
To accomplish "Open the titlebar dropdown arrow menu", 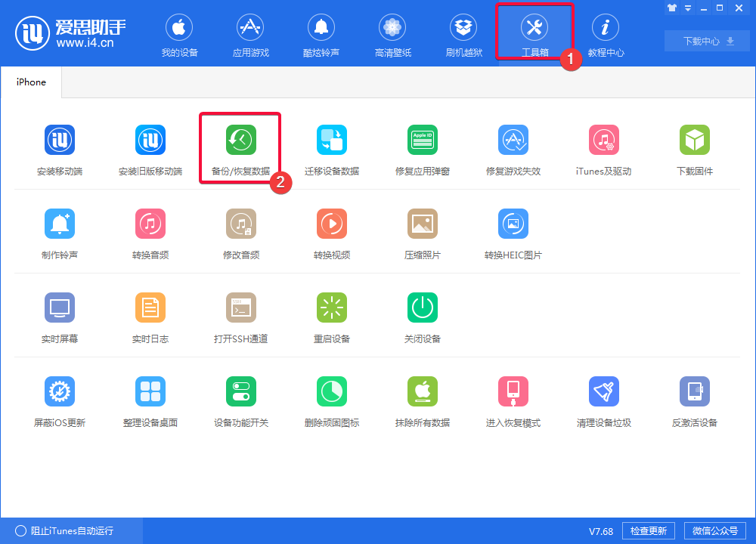I will 687,8.
